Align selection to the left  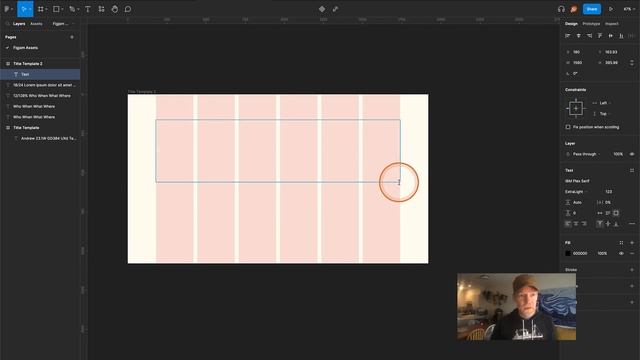(x=568, y=36)
